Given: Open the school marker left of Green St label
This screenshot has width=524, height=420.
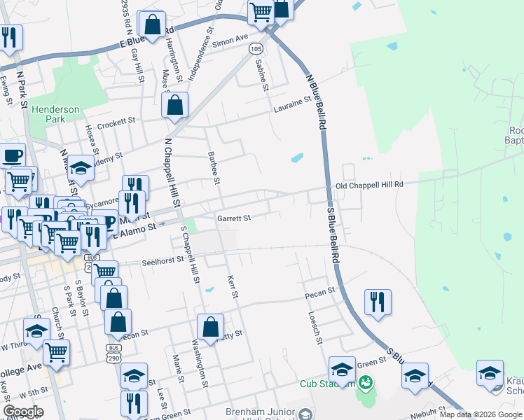Looking at the screenshot, I should click(x=342, y=370).
